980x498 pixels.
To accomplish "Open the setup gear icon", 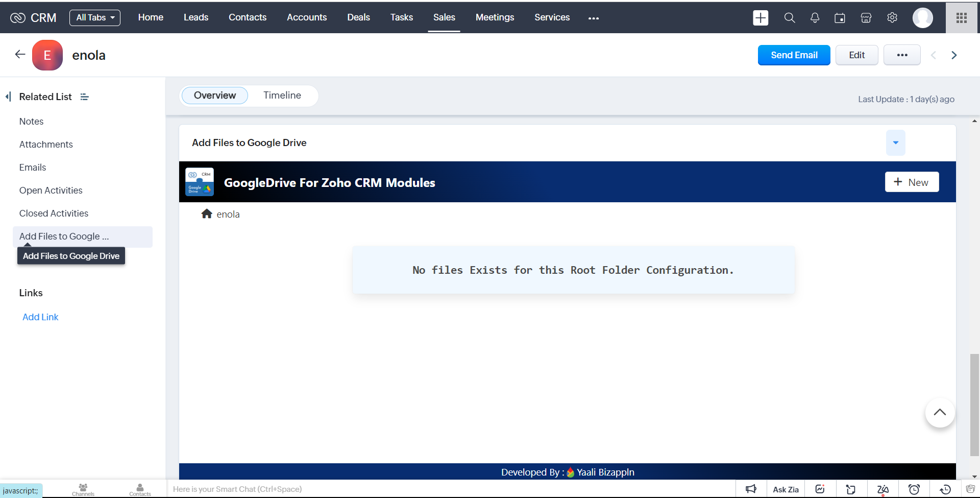I will pos(892,18).
